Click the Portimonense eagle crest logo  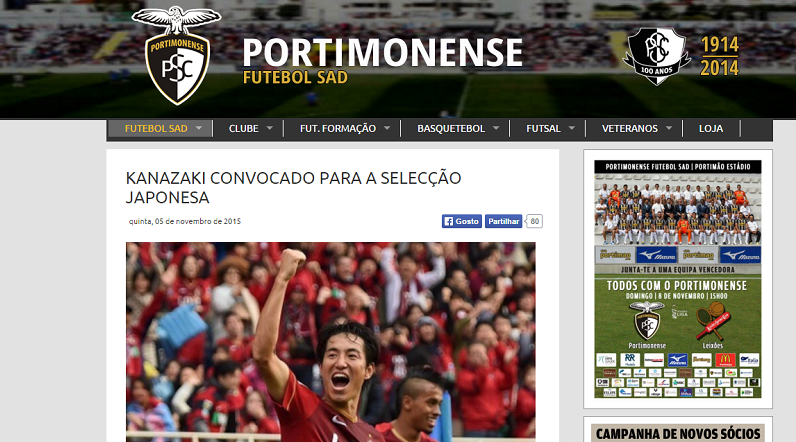coord(177,55)
